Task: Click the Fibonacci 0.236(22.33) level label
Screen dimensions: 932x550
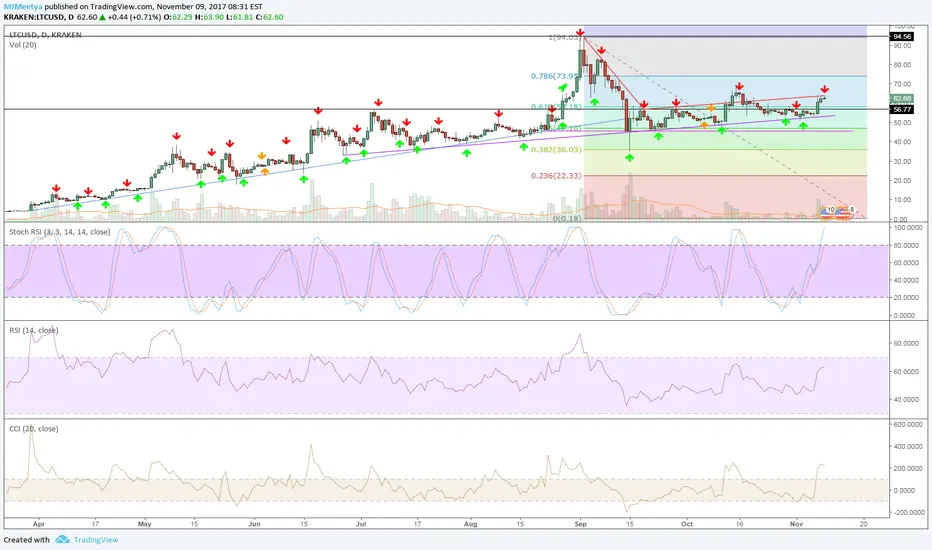Action: (x=556, y=176)
